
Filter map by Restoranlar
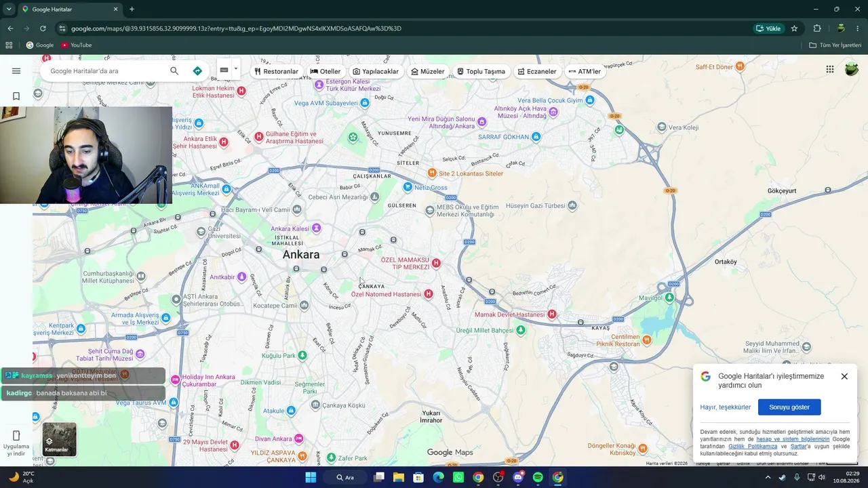tap(276, 71)
